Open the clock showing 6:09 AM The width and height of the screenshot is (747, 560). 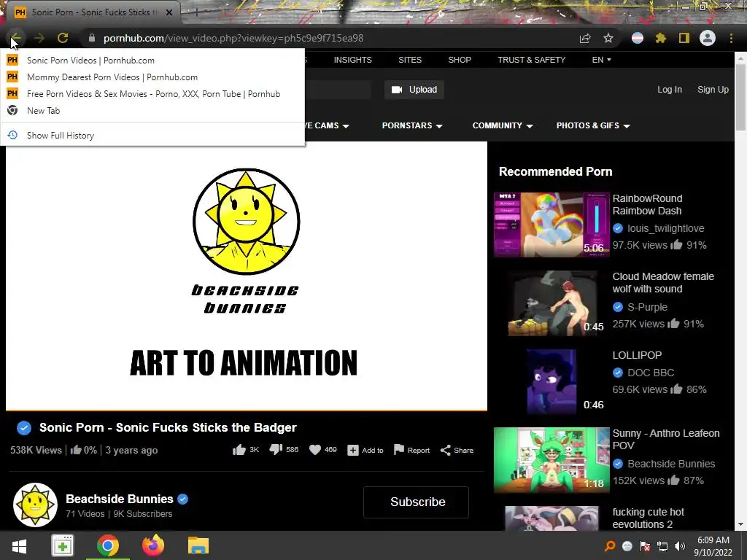(713, 545)
